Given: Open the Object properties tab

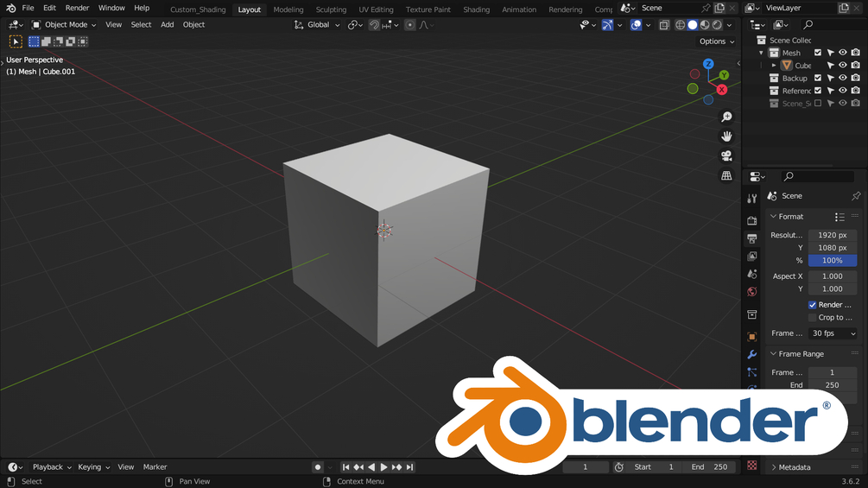Looking at the screenshot, I should 751,337.
